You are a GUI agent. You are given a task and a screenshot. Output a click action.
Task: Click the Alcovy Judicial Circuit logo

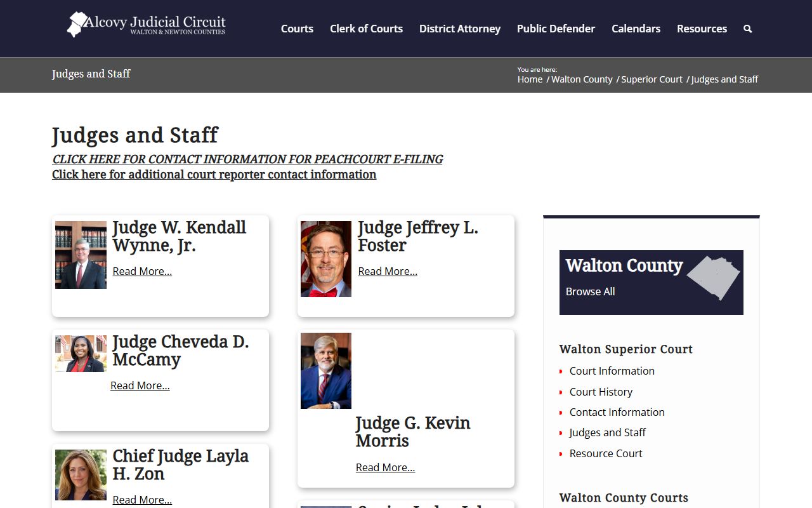pos(147,24)
